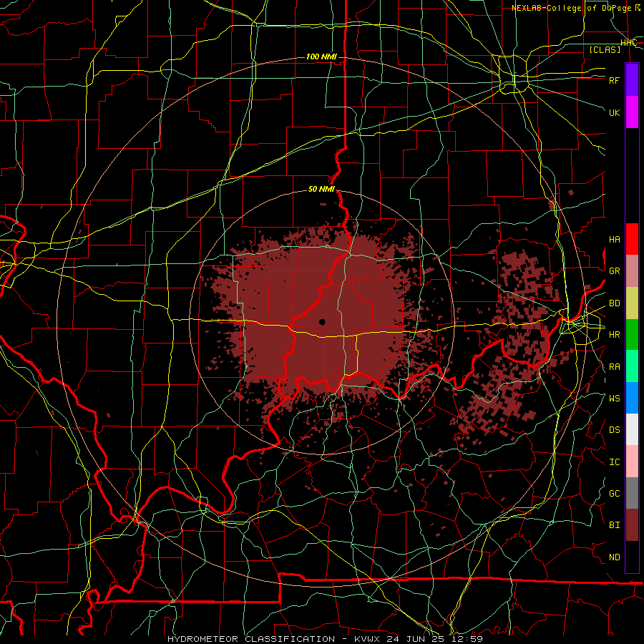The height and width of the screenshot is (644, 644).
Task: Click the BI legend label
Action: 614,525
